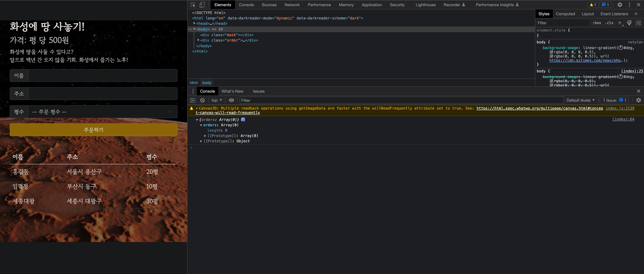
Task: Add a new style rule with plus icon
Action: coord(620,23)
